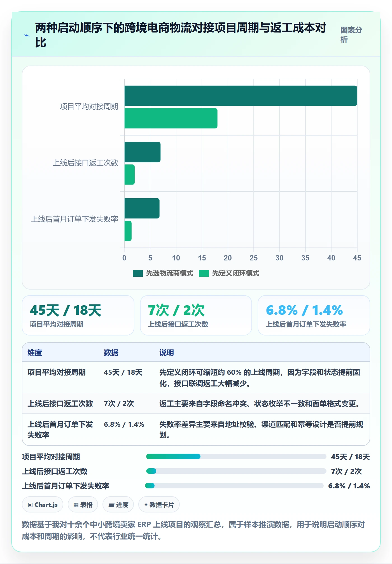Screen dimensions: 392x564
Task: Click dark bar for 上线后首月订单下发失败率
Action: (142, 208)
